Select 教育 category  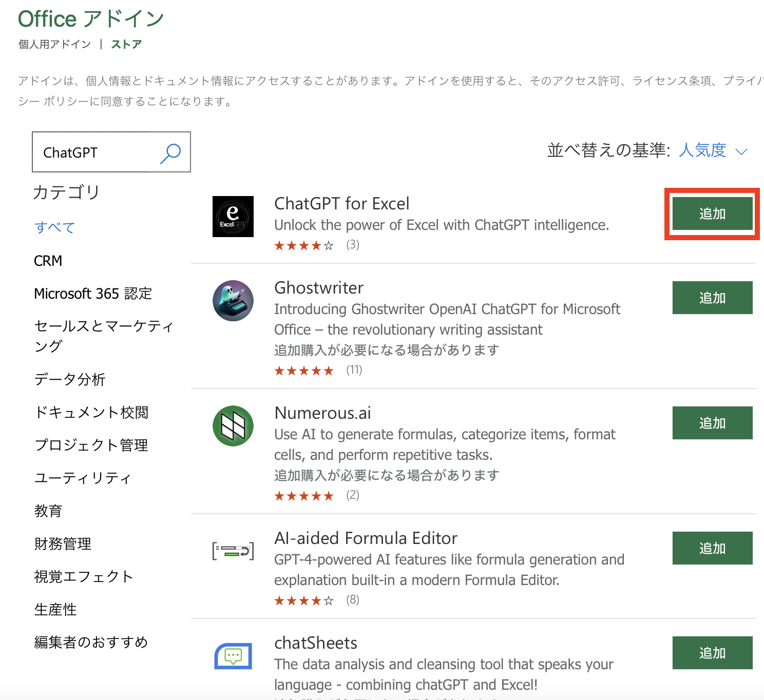coord(48,511)
